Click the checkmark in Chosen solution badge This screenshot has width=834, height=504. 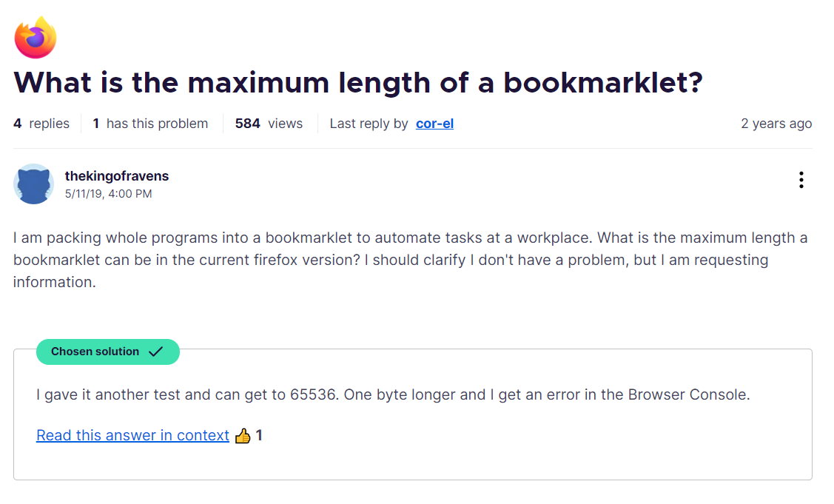[155, 352]
